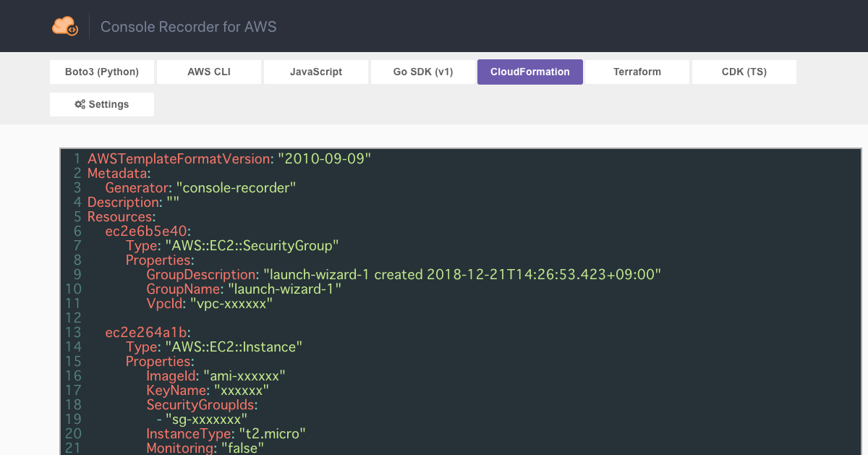Viewport: 868px width, 455px height.
Task: Open the Settings button
Action: [102, 104]
